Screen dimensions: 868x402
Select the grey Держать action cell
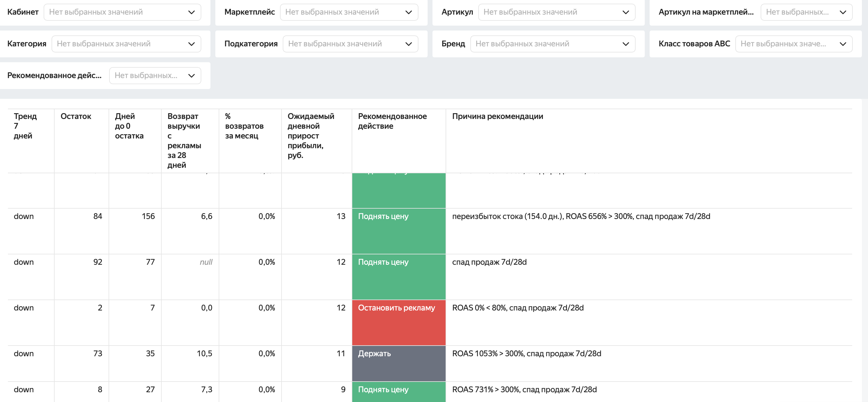(399, 364)
